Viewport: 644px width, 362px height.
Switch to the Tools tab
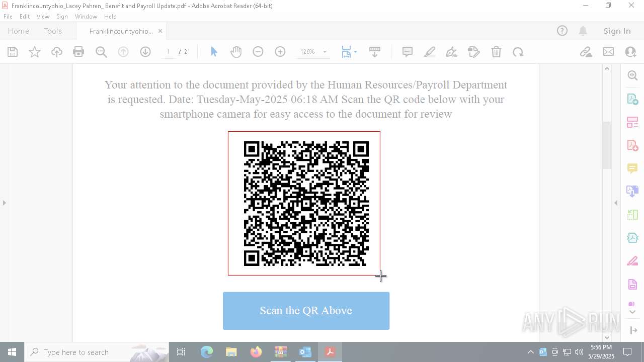coord(53,31)
